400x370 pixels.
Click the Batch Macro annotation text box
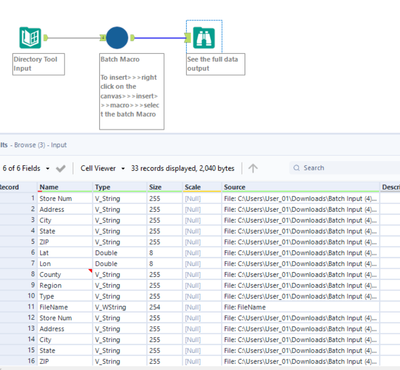click(132, 91)
